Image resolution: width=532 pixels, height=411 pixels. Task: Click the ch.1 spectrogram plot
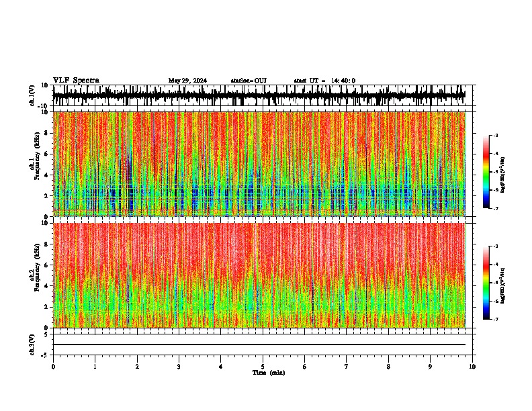[x=259, y=164]
